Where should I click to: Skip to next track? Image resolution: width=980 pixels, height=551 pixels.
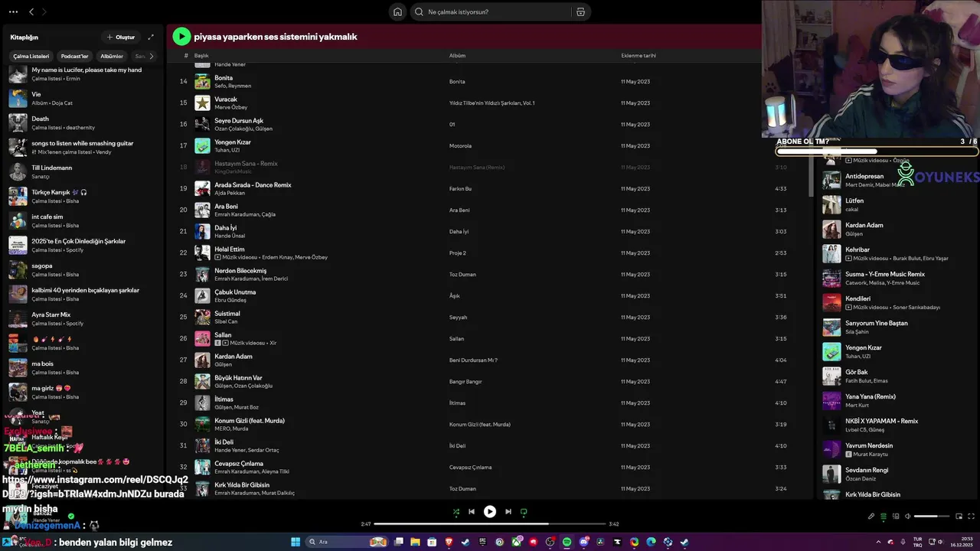click(508, 512)
